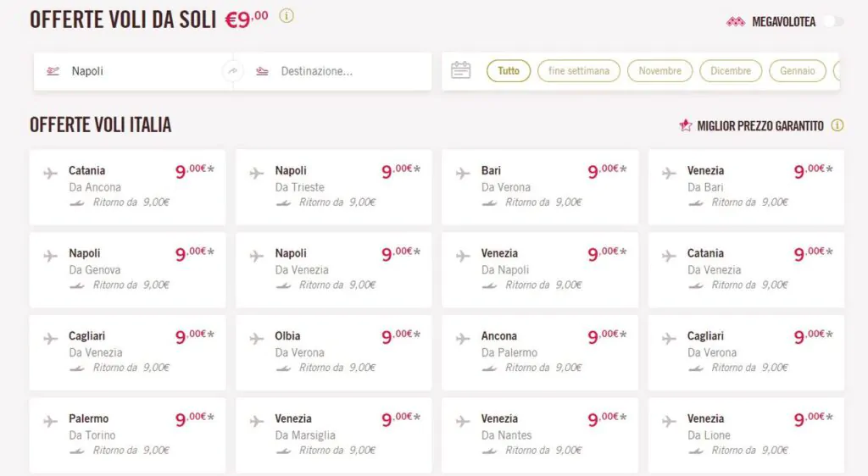Toggle the Megavolotea switch on
Screen dimensions: 868x476
pyautogui.click(x=834, y=21)
